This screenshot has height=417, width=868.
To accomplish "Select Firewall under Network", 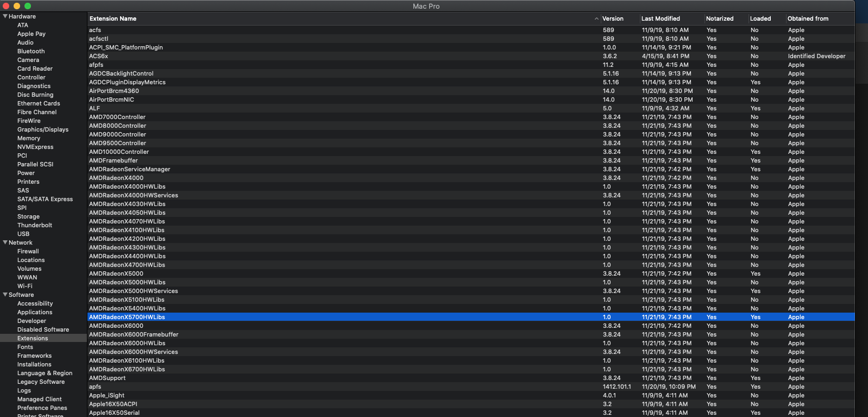I will point(28,251).
